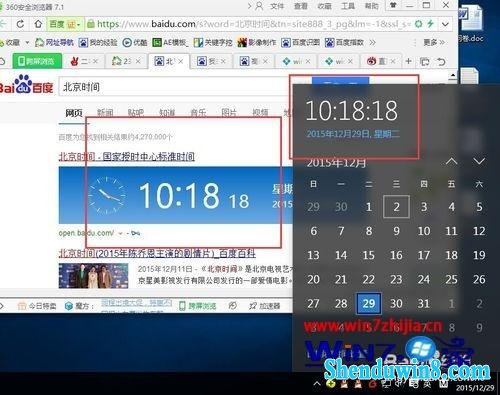Open a new tab with the plus button
Screen dimensions: 500x395
[x=408, y=61]
